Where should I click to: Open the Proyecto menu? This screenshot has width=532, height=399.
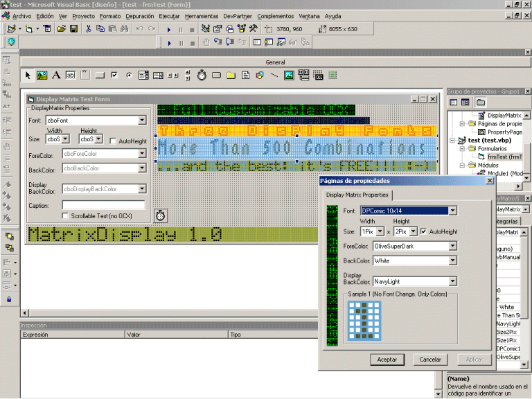(x=84, y=15)
